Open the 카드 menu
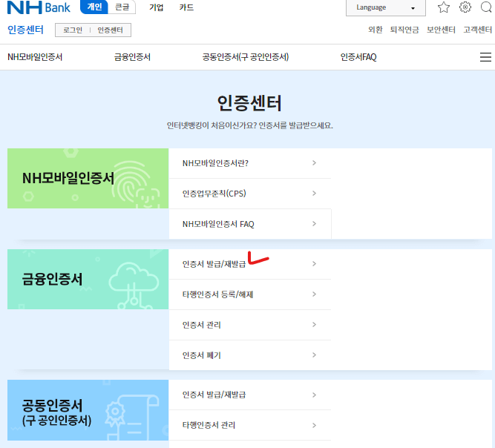 click(186, 7)
